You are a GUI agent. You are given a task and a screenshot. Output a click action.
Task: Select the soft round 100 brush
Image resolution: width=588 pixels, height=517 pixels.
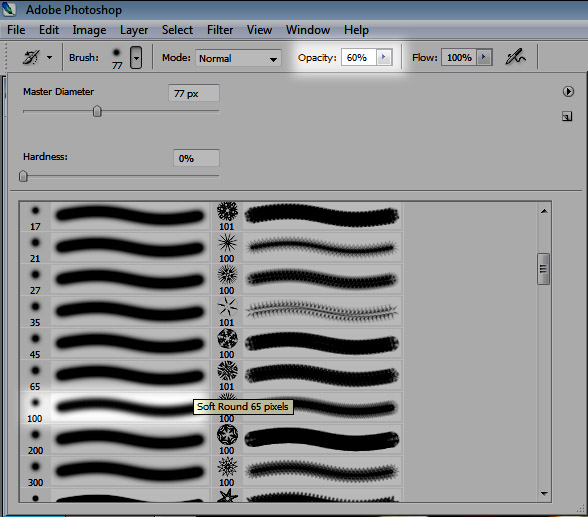[x=114, y=408]
